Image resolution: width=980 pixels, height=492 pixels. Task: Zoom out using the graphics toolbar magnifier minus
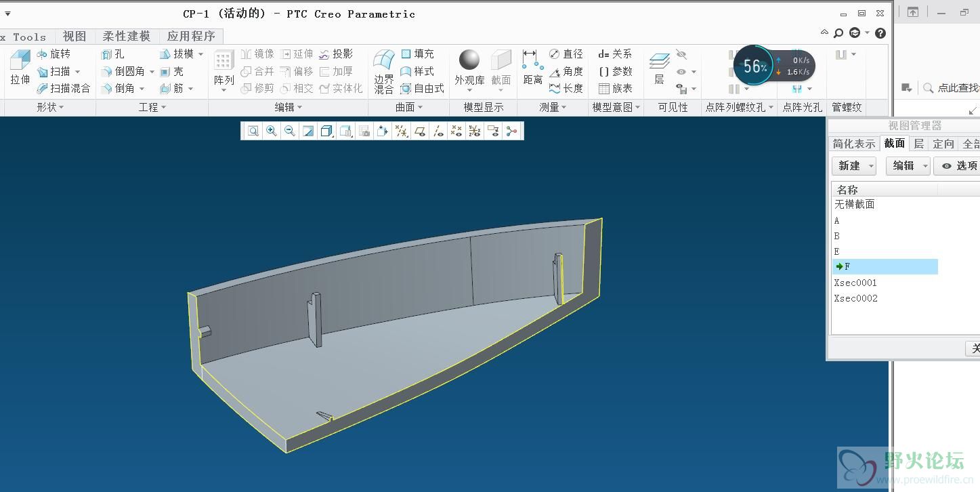pos(290,131)
